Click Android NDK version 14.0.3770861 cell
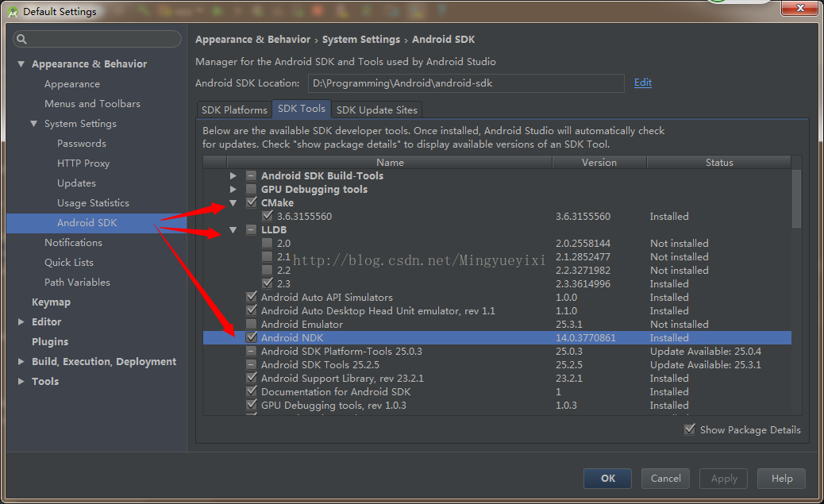 585,338
